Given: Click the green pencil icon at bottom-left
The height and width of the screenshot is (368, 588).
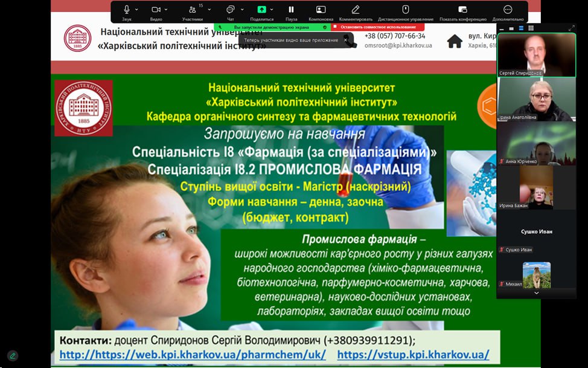Looking at the screenshot, I should 12,355.
